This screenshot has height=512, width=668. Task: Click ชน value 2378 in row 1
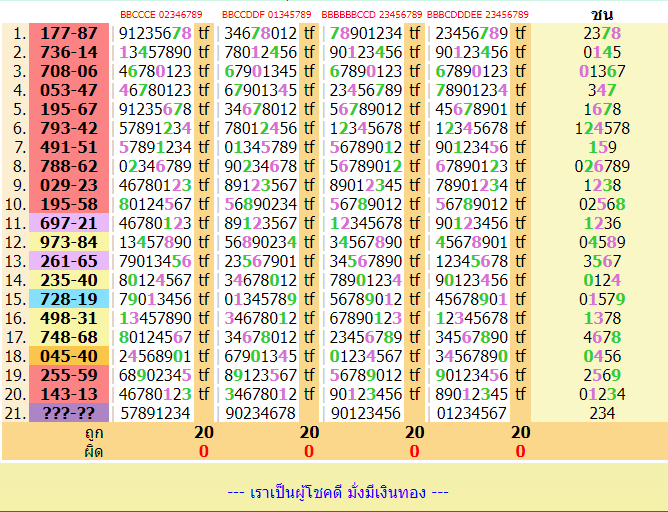click(x=602, y=33)
